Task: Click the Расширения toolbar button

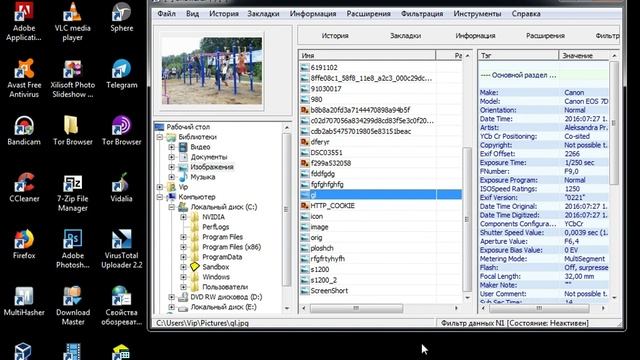Action: pos(545,36)
